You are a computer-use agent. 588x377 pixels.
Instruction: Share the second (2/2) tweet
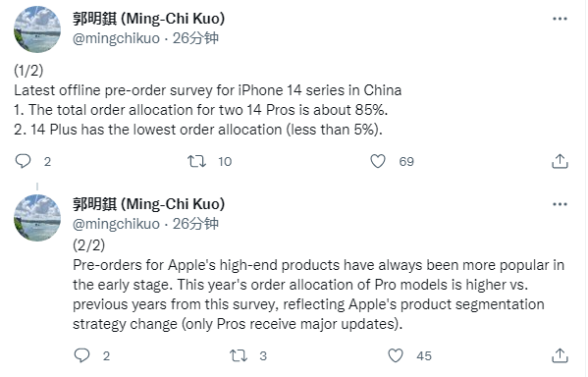pyautogui.click(x=560, y=355)
